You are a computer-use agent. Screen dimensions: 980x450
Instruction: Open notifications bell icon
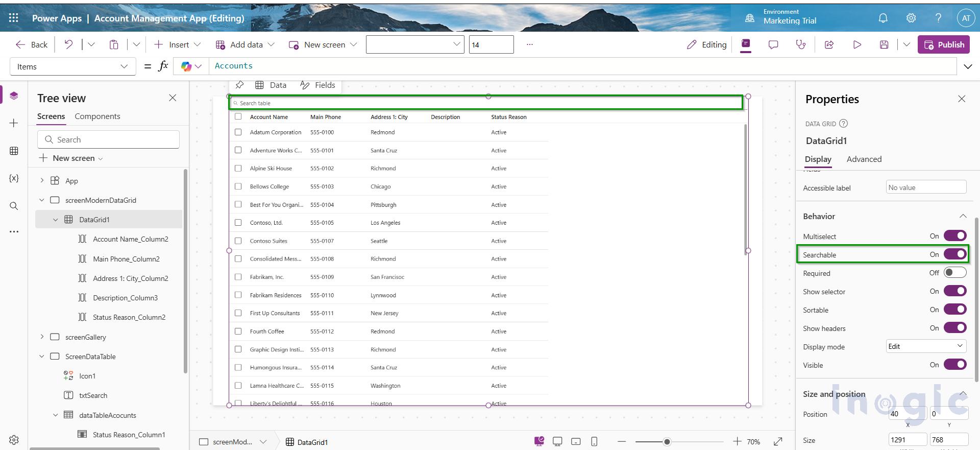[883, 18]
